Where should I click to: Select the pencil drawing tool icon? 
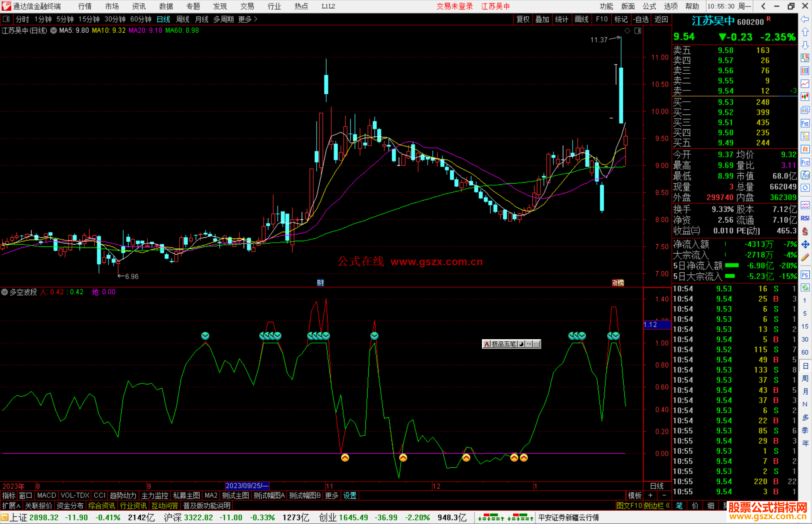(x=805, y=258)
